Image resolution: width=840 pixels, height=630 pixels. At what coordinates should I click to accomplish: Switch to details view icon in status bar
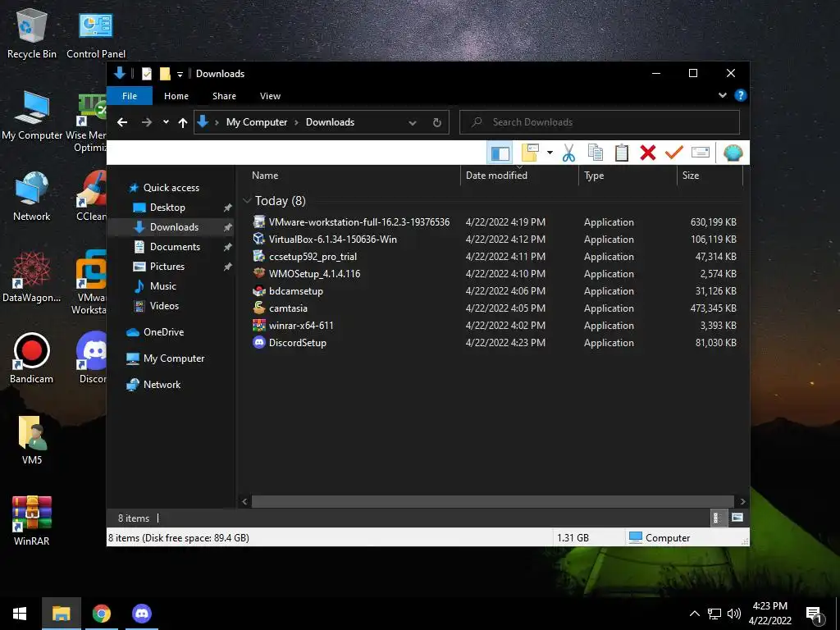[717, 518]
